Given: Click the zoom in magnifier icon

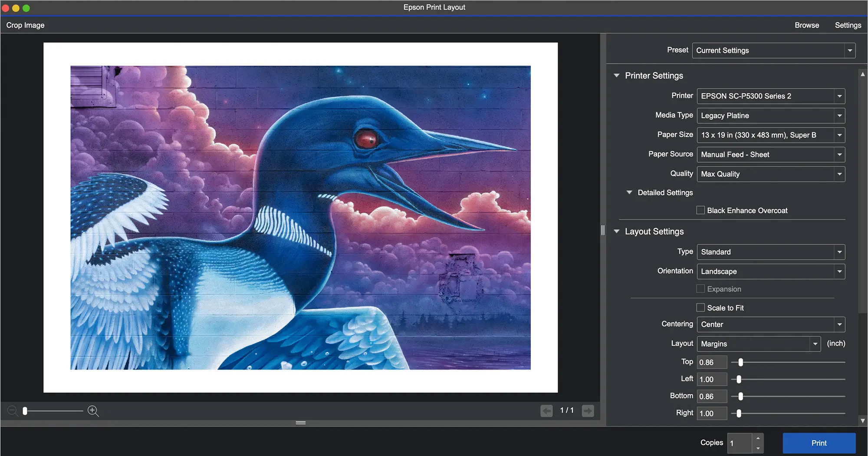Looking at the screenshot, I should 92,411.
